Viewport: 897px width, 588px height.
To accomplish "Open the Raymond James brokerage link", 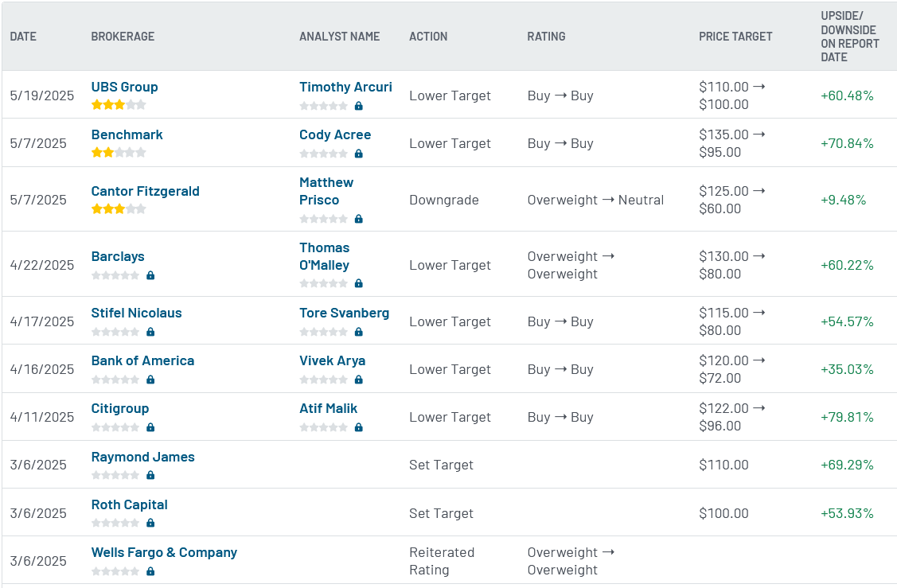I will pos(143,457).
